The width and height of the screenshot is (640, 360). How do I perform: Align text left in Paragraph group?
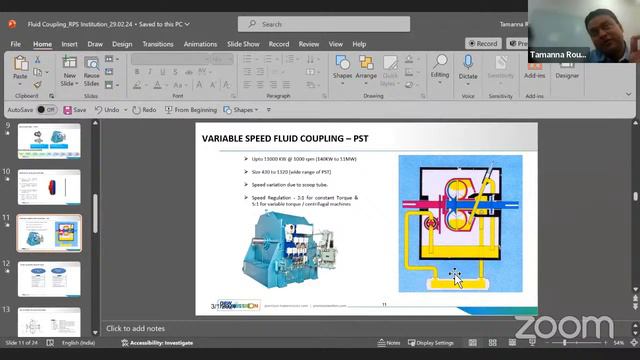247,85
